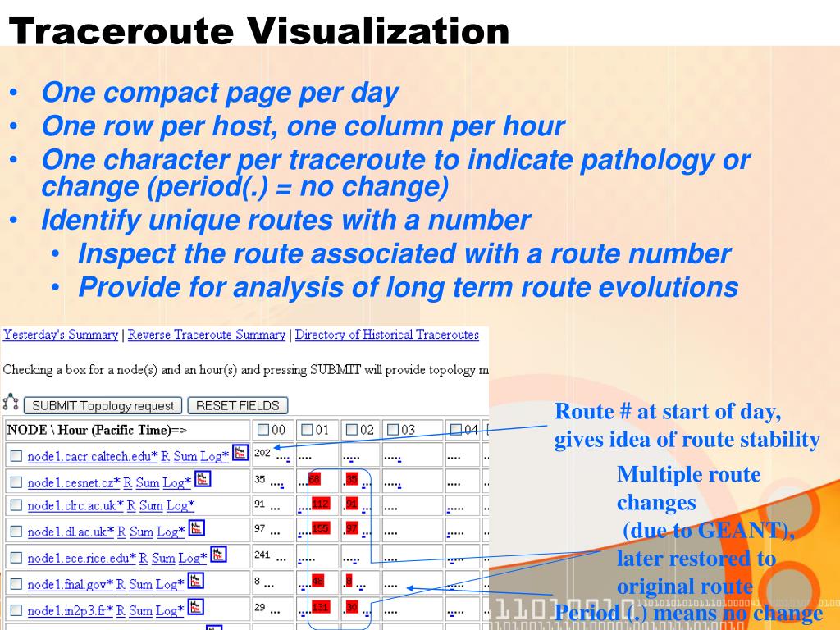Screen dimensions: 840x630
Task: Check the hour 03 column checkbox
Action: [393, 430]
